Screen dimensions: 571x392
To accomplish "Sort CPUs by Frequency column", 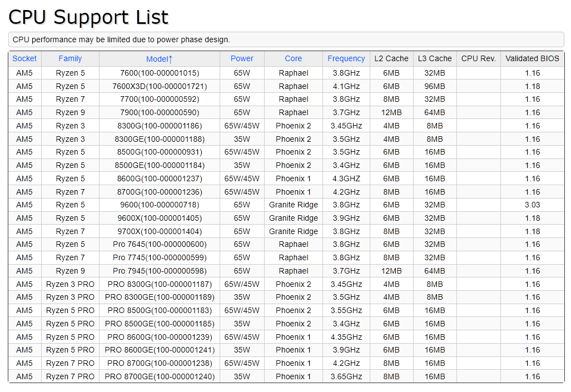I will pos(346,58).
